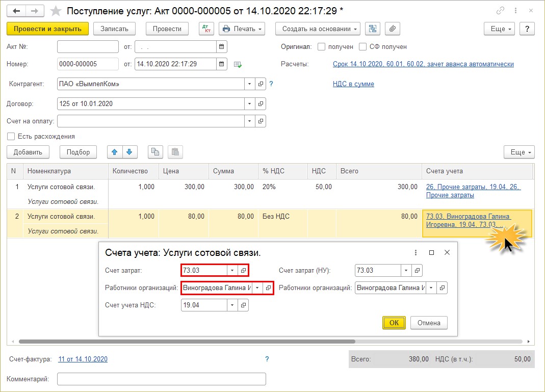Viewport: 545px width, 392px height.
Task: Open ПАО «ВымпелКом» counterparty card
Action: click(261, 84)
